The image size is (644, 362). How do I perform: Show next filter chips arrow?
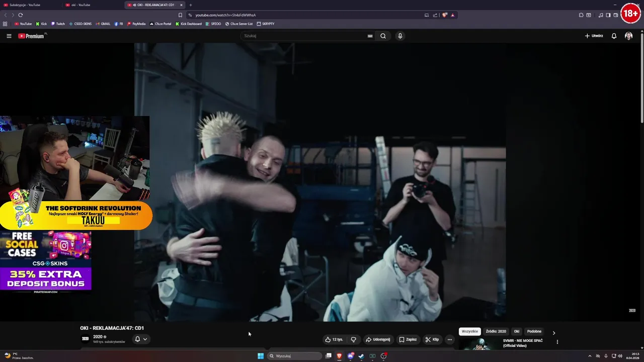(554, 333)
